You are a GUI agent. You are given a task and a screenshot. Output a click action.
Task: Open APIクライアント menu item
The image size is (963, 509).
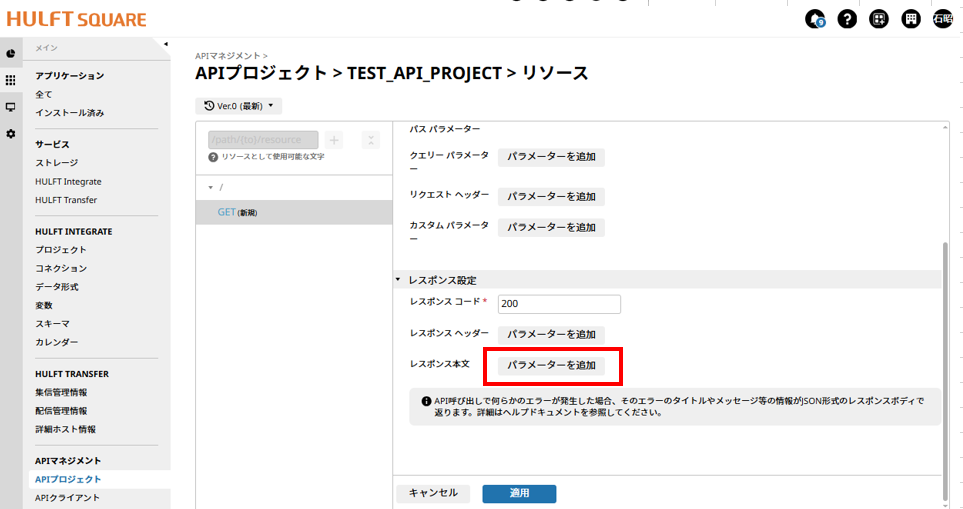pyautogui.click(x=67, y=498)
